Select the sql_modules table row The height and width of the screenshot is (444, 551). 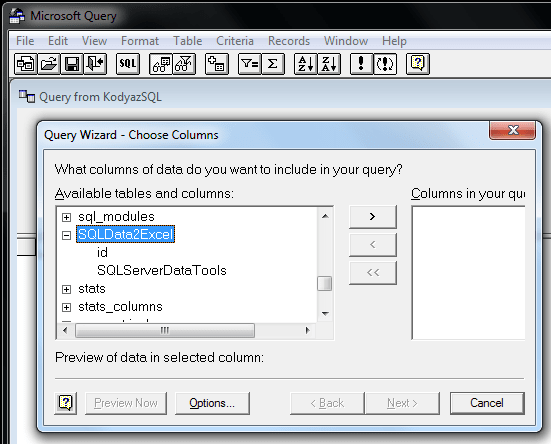(116, 217)
